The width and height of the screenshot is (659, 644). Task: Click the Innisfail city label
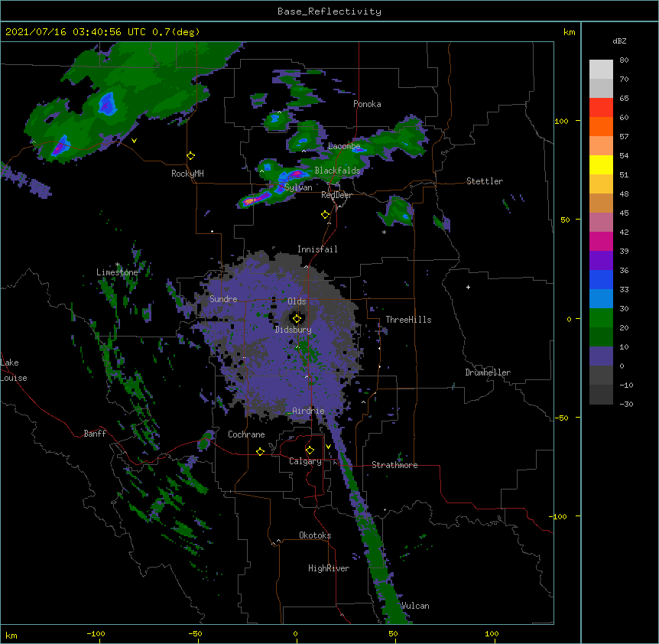pyautogui.click(x=317, y=249)
